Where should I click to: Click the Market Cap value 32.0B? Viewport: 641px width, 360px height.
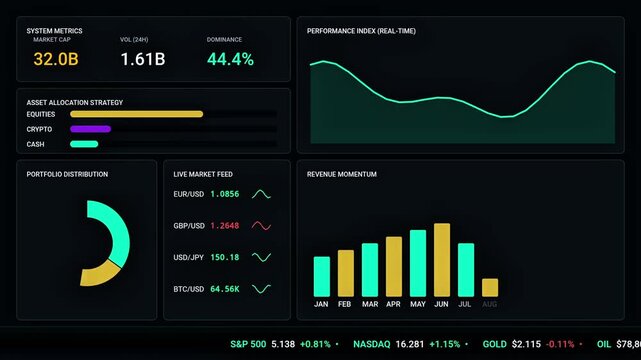(x=56, y=59)
